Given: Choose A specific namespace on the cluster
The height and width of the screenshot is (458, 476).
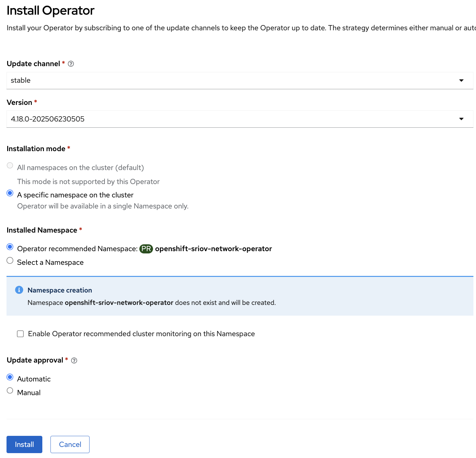Looking at the screenshot, I should (10, 193).
